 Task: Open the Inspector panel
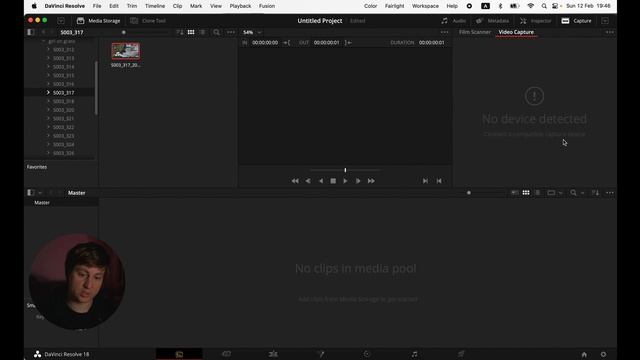[x=536, y=21]
